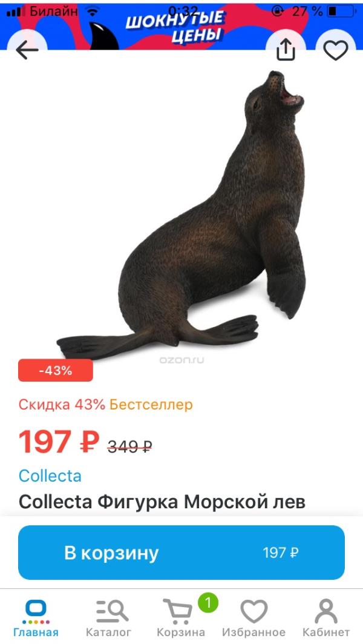This screenshot has height=644, width=363.
Task: Click the В корзину button
Action: click(181, 553)
